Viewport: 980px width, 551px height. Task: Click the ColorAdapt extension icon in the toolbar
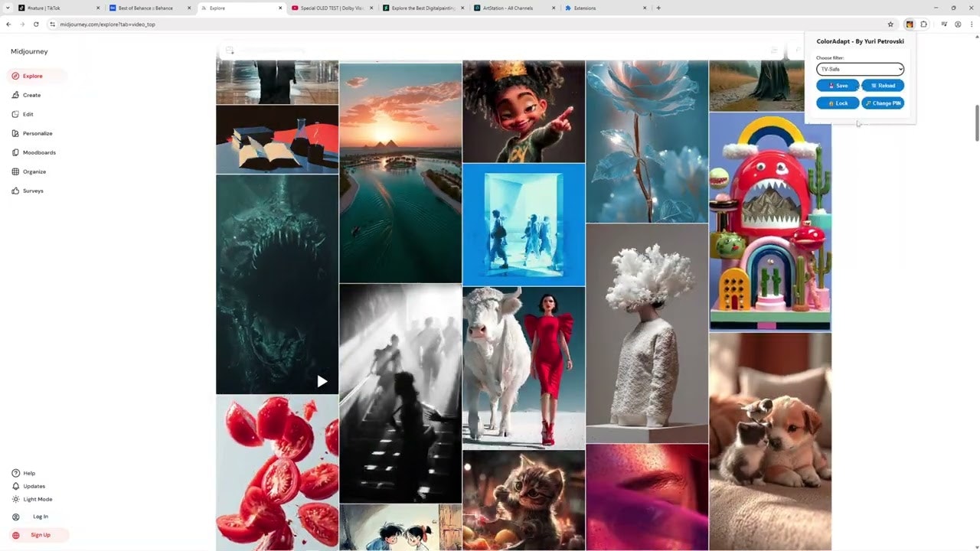(909, 24)
